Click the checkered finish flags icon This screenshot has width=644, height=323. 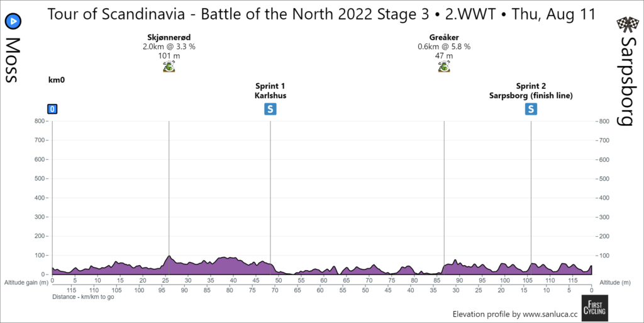click(x=625, y=24)
